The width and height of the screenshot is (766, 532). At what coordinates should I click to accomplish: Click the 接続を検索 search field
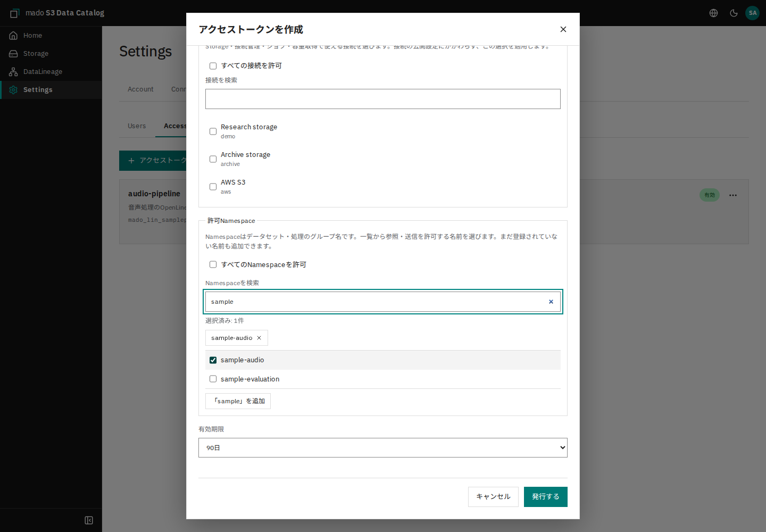point(383,99)
